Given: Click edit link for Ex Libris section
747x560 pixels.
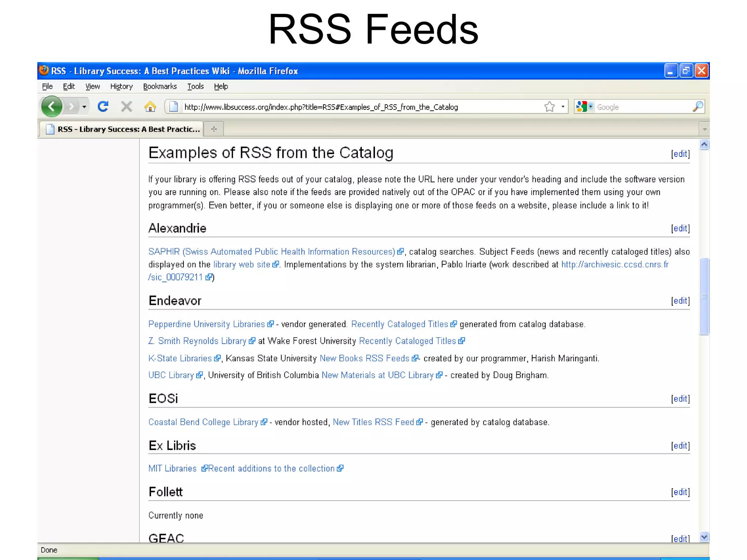Looking at the screenshot, I should [x=680, y=446].
